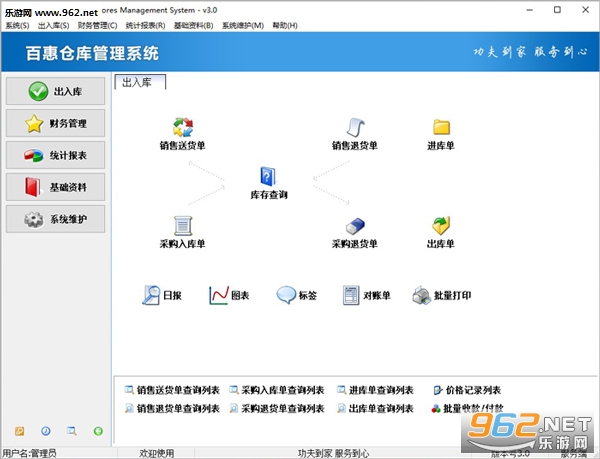Select the 系统维护 sidebar button
Image resolution: width=600 pixels, height=459 pixels.
pos(55,219)
